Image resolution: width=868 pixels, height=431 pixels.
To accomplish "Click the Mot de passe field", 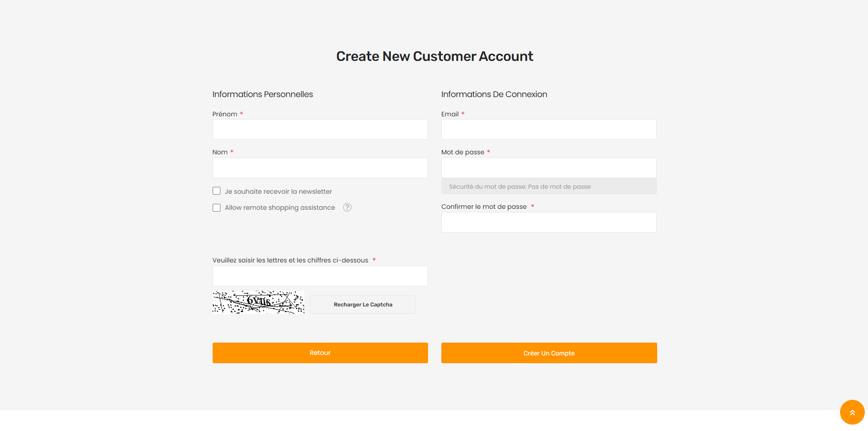I will point(548,168).
